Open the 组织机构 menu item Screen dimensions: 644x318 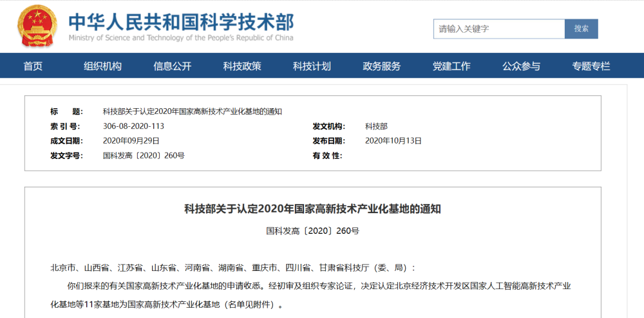[x=102, y=66]
